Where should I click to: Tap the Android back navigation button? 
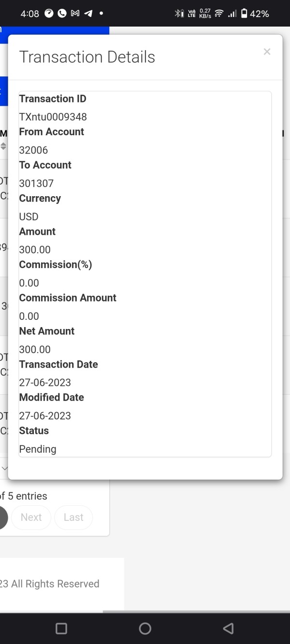coord(228,628)
